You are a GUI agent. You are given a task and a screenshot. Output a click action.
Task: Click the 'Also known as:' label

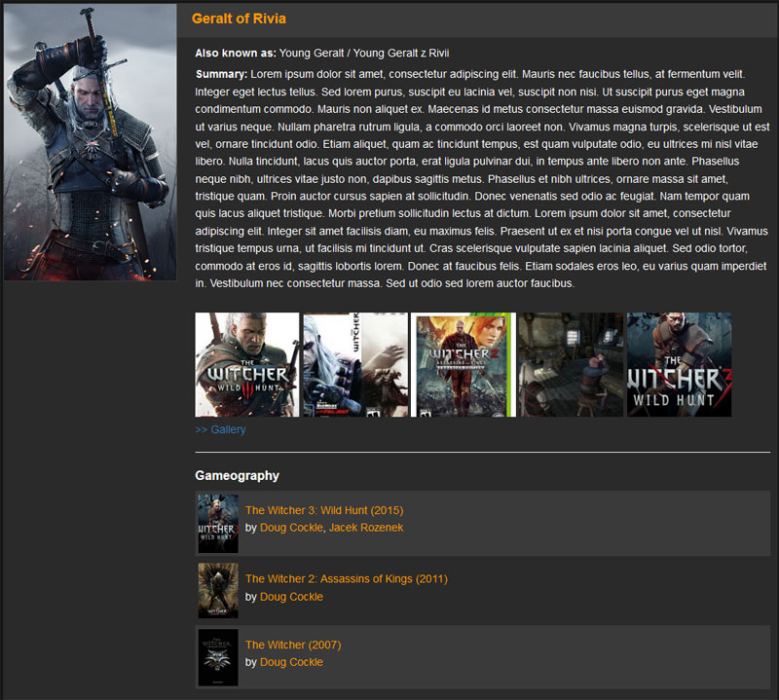[236, 54]
